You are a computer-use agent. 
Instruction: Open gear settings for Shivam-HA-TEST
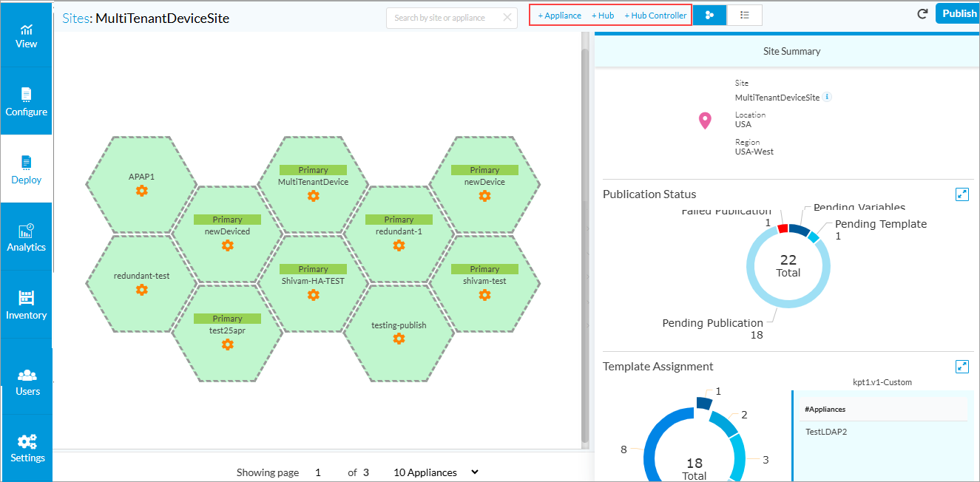314,295
